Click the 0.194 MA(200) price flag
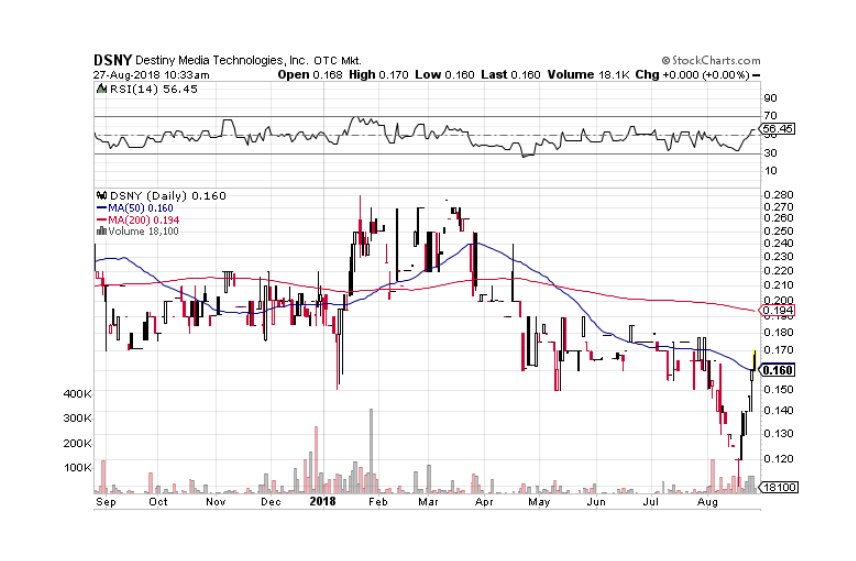The height and width of the screenshot is (561, 856). click(777, 311)
